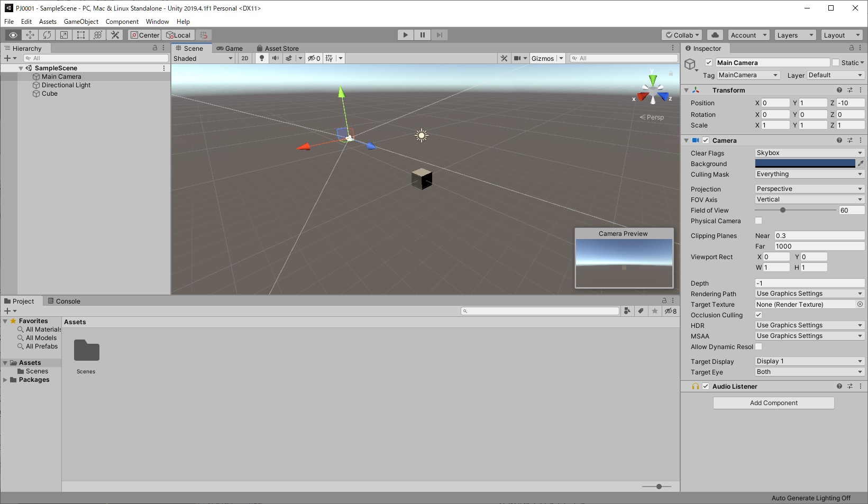This screenshot has width=868, height=504.
Task: Open the Background color swatch
Action: 805,163
